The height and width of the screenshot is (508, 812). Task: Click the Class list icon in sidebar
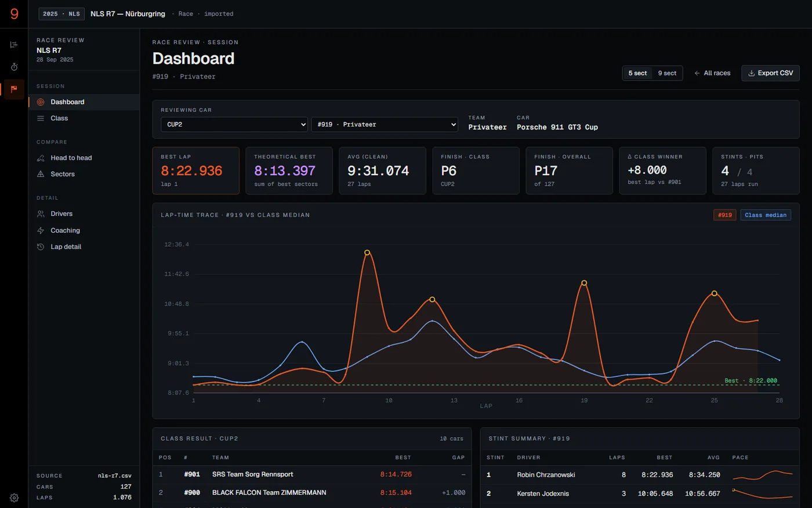coord(41,118)
